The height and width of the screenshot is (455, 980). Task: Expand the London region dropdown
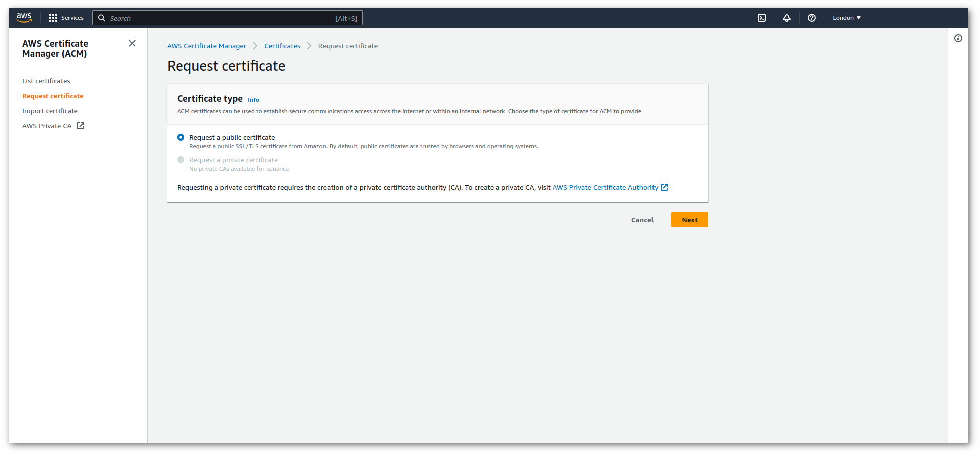[847, 18]
